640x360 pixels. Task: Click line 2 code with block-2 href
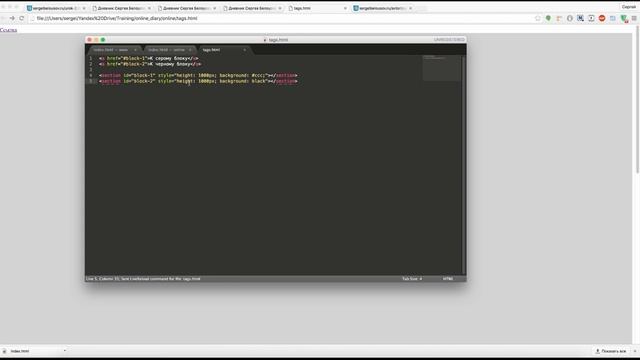(150, 64)
